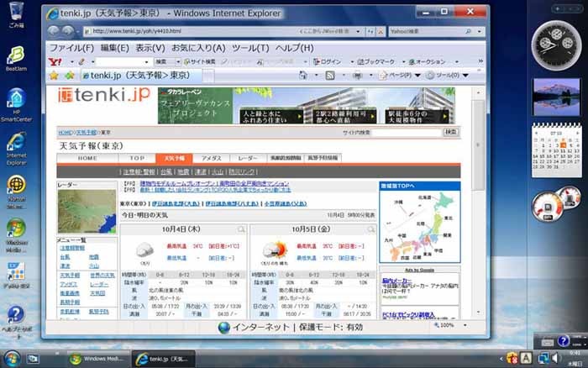Click the site search (検索) button

tap(450, 132)
